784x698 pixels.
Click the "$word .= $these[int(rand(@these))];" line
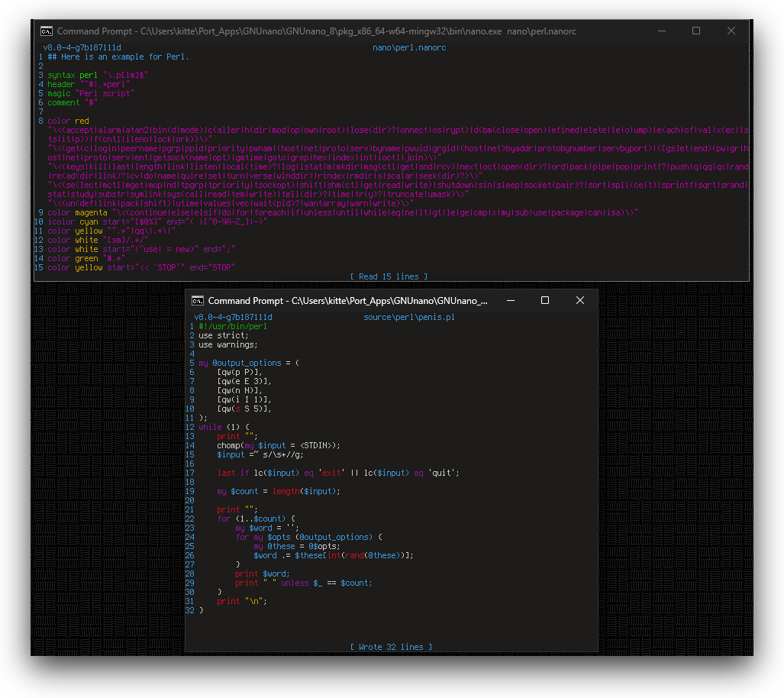334,555
